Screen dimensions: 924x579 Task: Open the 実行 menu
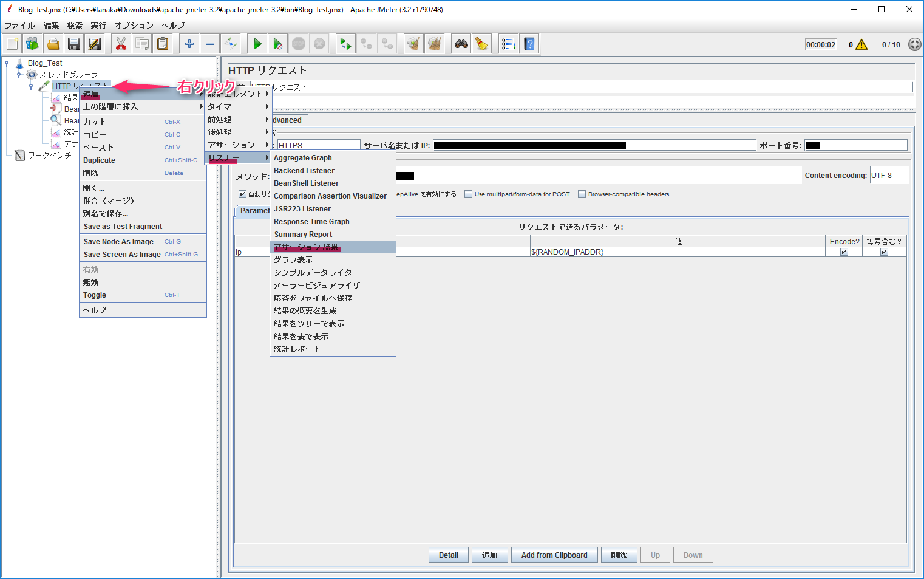click(x=98, y=26)
